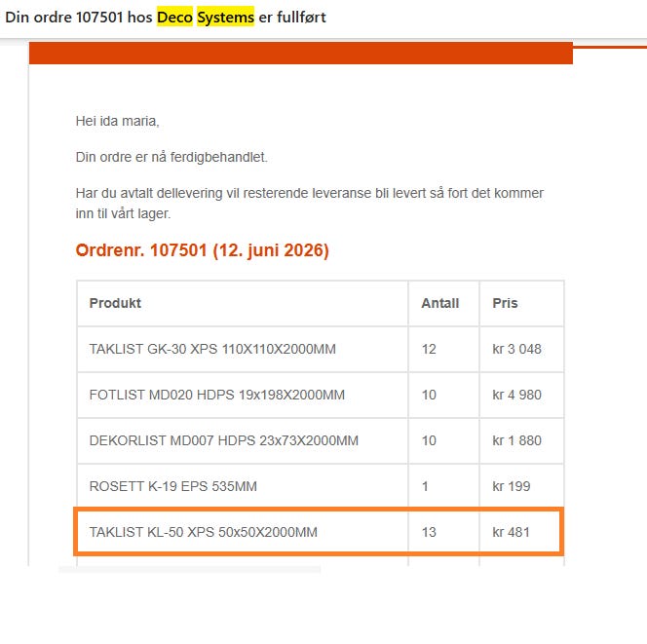Click line 'Din ordre er nå ferdigbehandlet.'
The height and width of the screenshot is (644, 647).
point(171,157)
